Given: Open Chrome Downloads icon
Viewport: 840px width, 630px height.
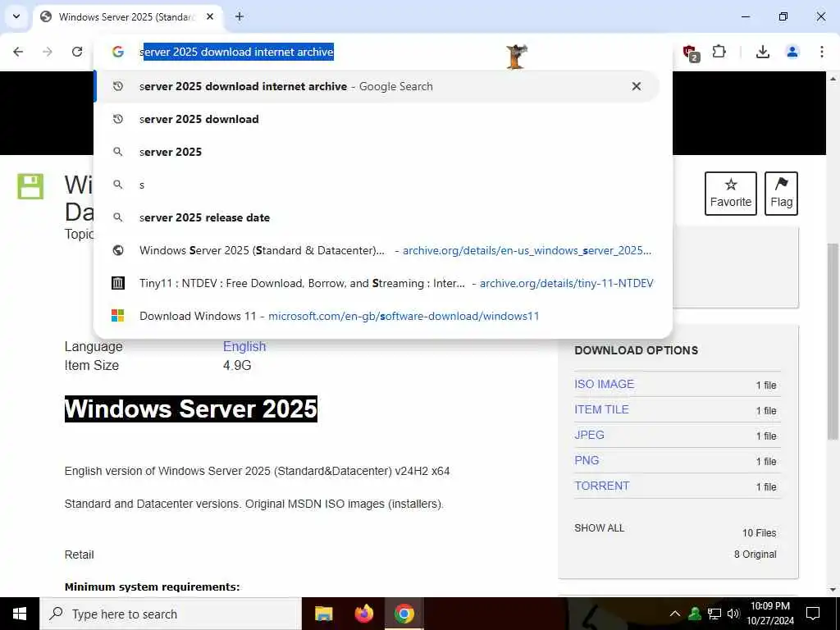Looking at the screenshot, I should coord(762,52).
